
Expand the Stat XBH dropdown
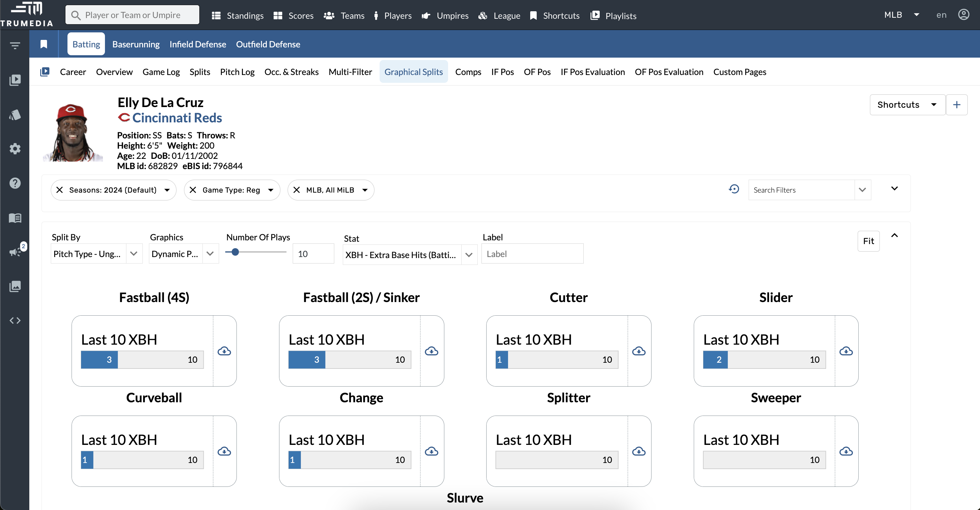(469, 255)
